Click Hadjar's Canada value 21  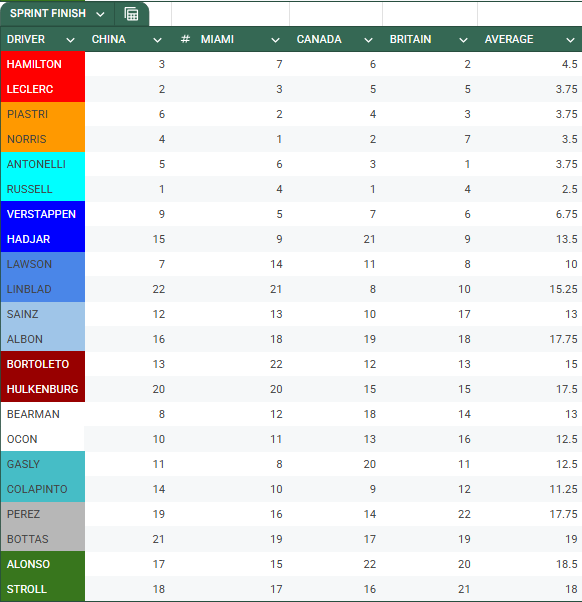click(369, 239)
